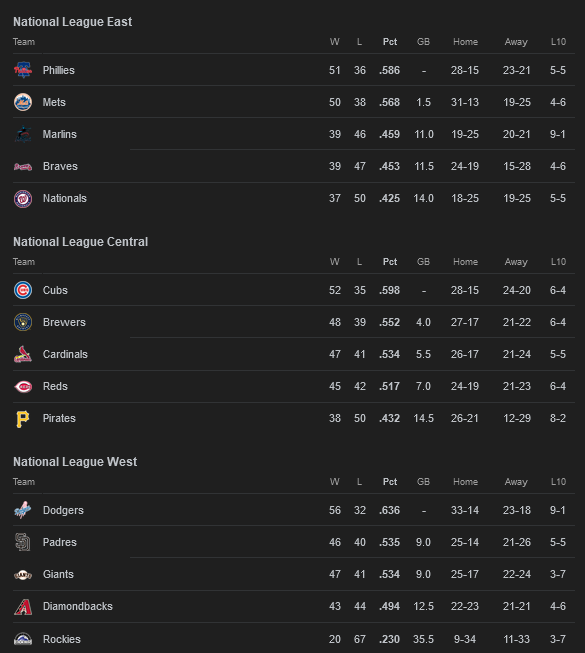
Task: Click the National League Central heading
Action: point(80,242)
